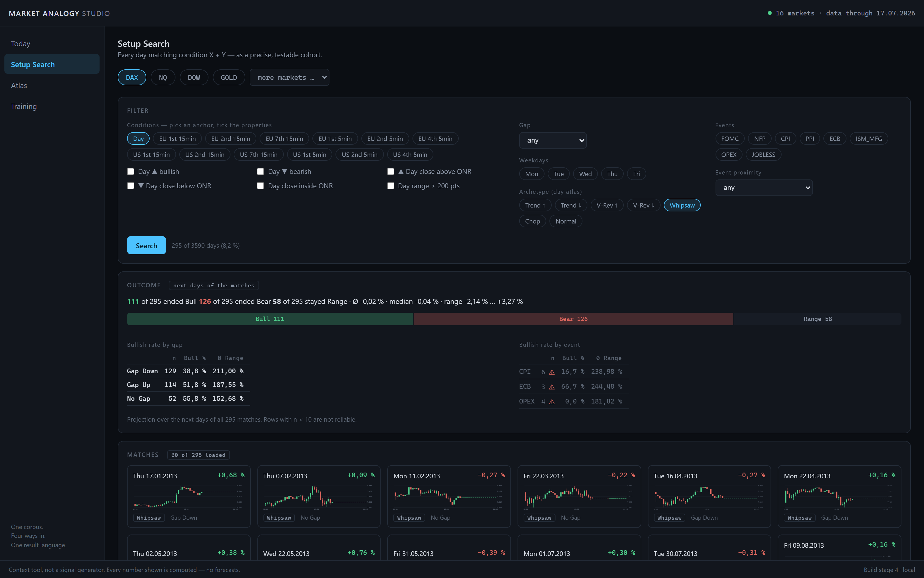Switch to the GOLD market

(x=229, y=78)
